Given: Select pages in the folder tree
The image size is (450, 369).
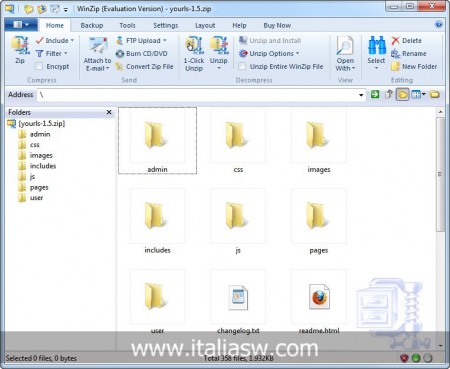Looking at the screenshot, I should (x=33, y=187).
